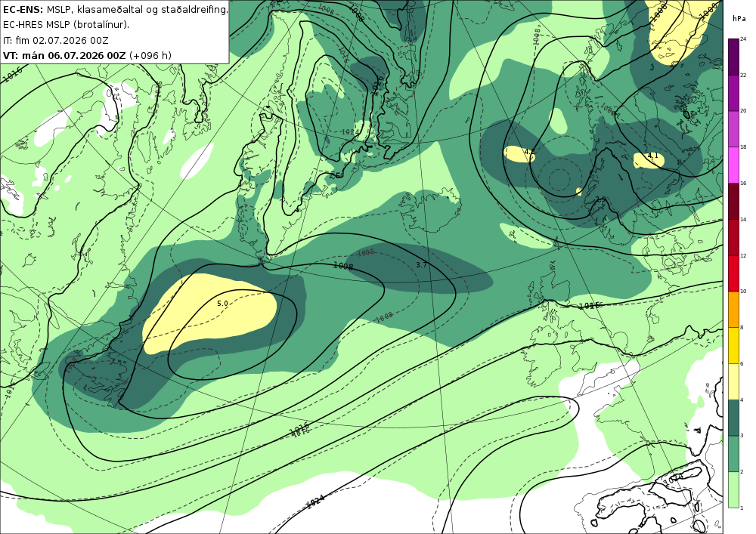Pick the bright red 10-12 hPa legend swatch
This screenshot has height=534, width=756.
[x=733, y=273]
